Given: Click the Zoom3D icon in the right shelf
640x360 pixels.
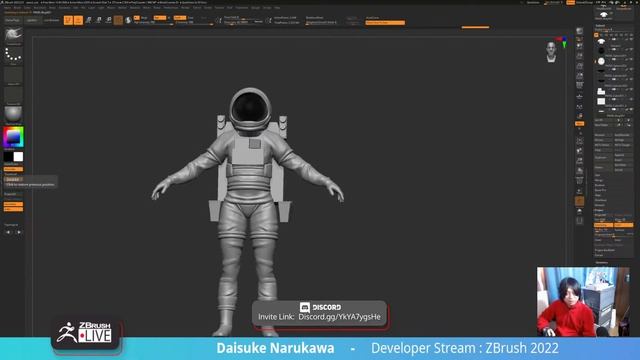Looking at the screenshot, I should [580, 161].
